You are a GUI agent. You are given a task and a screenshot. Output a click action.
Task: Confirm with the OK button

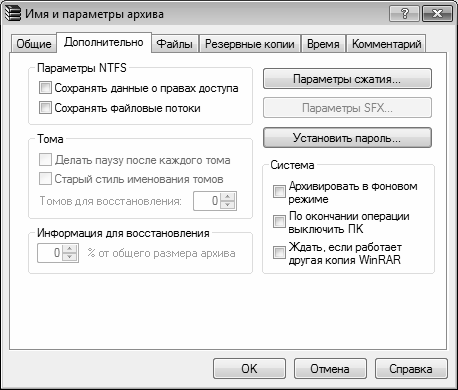(249, 369)
